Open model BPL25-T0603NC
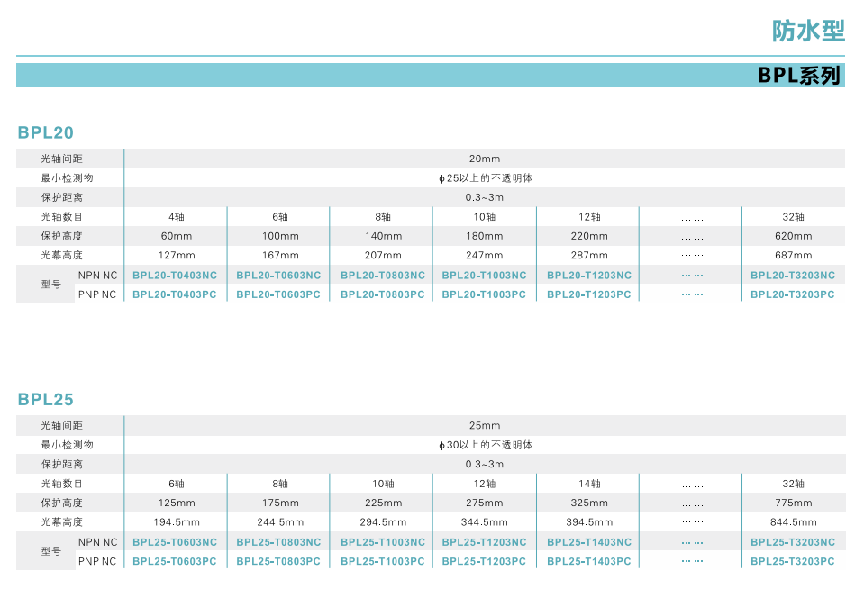Viewport: 864px width, 616px height. point(175,542)
